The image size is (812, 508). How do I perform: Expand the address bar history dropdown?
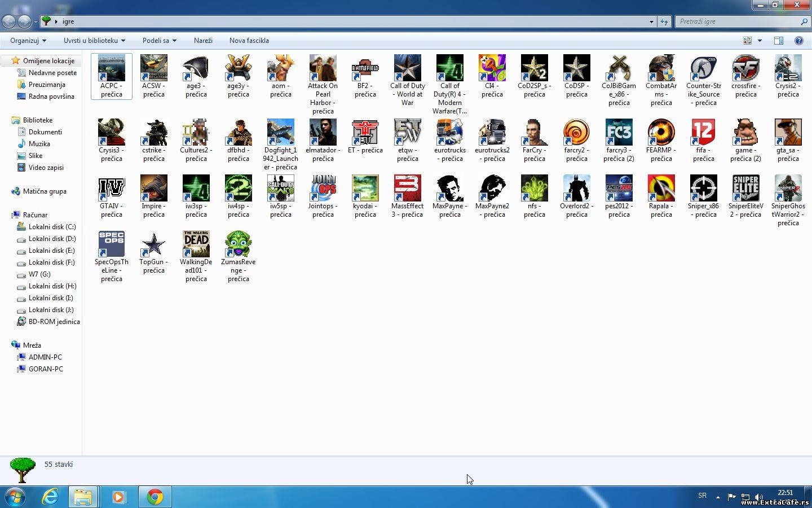[651, 21]
